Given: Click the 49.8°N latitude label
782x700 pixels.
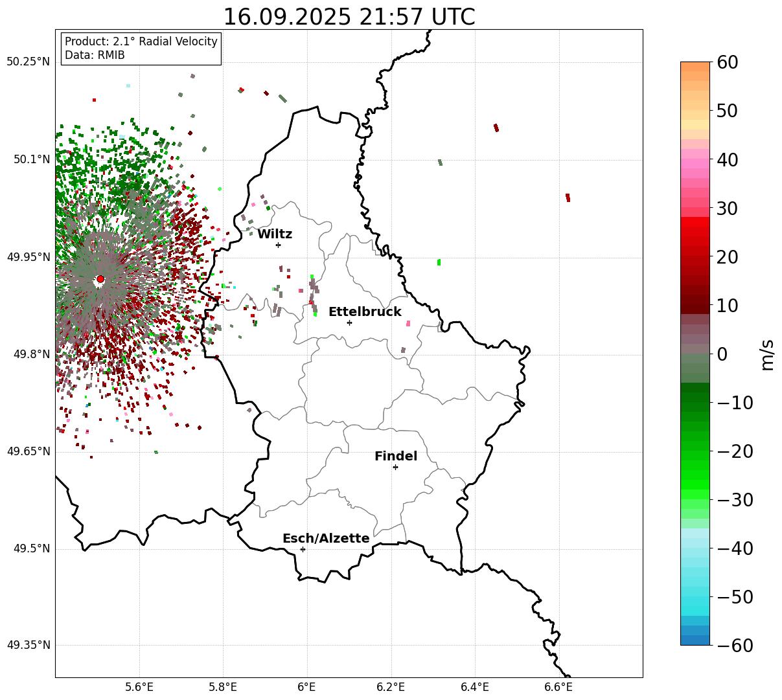Looking at the screenshot, I should 31,354.
